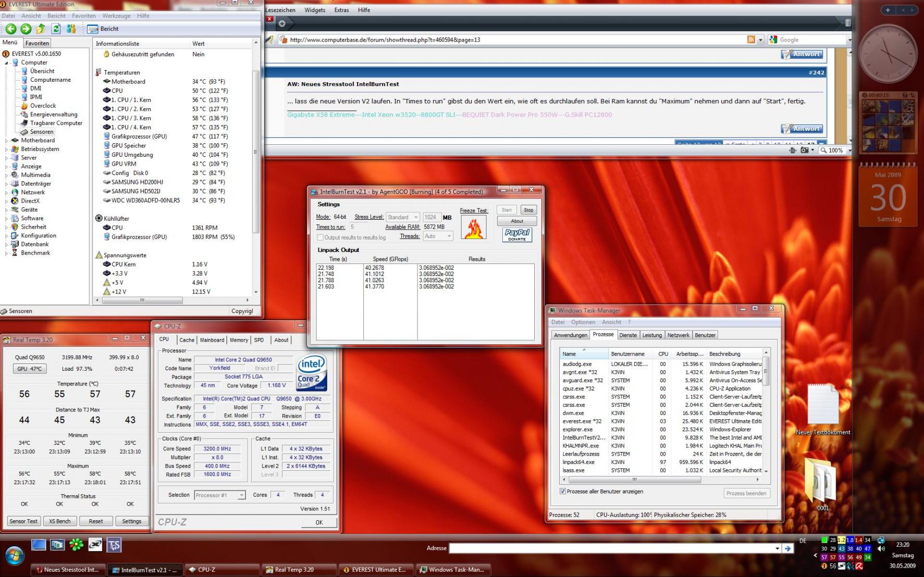Click the Settings button in Real Temp
The image size is (924, 577).
coord(132,521)
